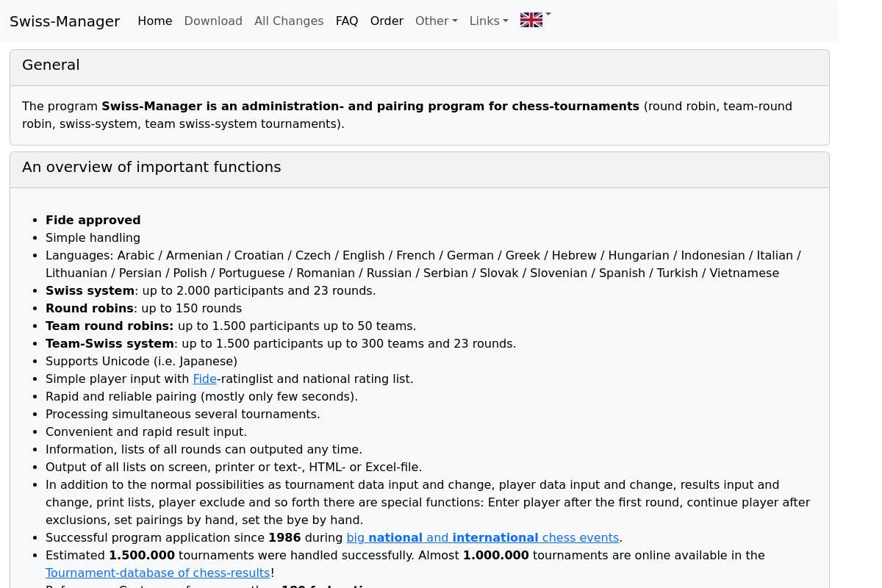Select the 'Simple handling' list item

tap(93, 237)
